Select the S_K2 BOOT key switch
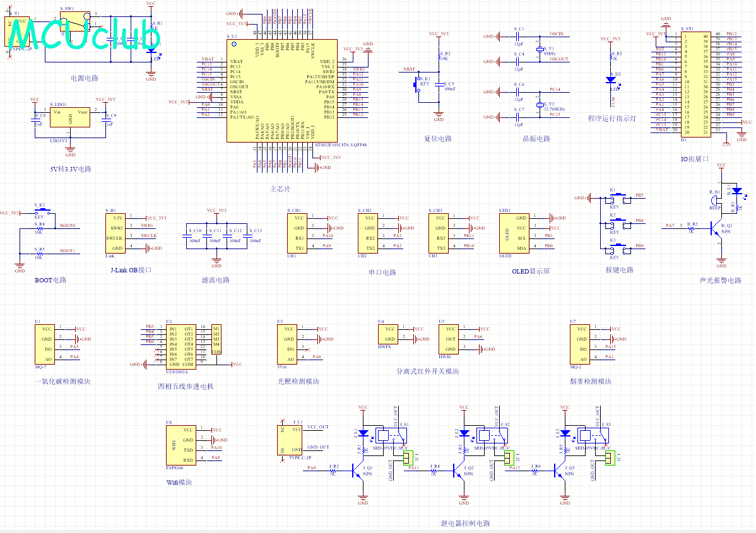Screen dimensions: 756x533 [42, 211]
